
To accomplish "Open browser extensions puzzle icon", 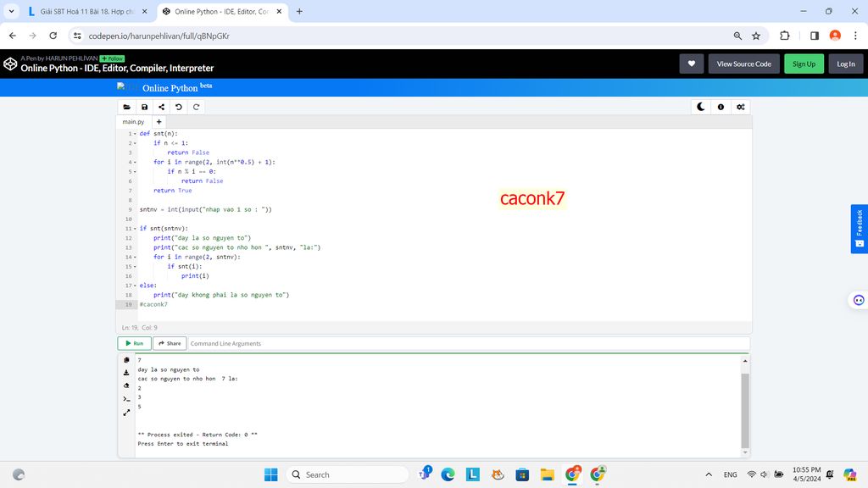I will pyautogui.click(x=784, y=36).
